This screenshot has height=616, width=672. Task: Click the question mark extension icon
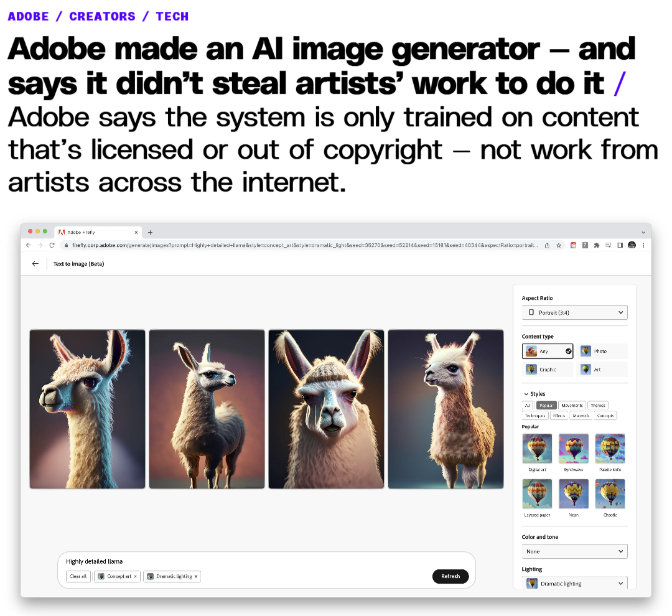(585, 245)
